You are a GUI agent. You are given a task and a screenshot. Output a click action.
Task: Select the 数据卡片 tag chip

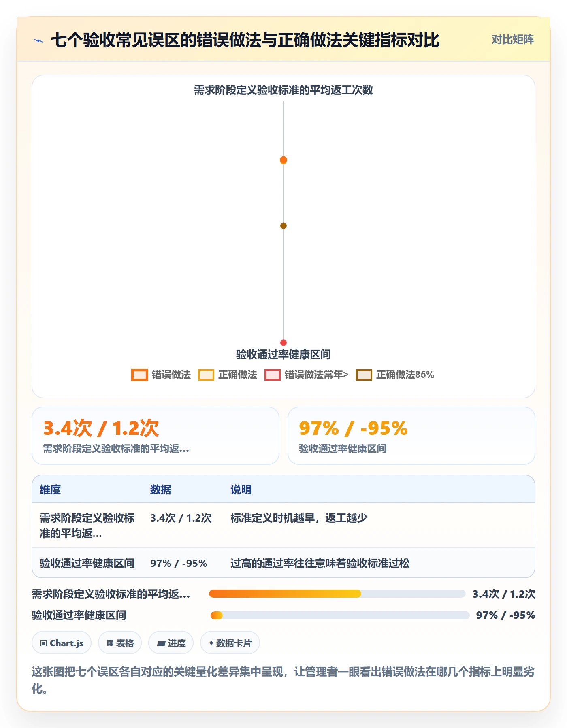pos(230,643)
